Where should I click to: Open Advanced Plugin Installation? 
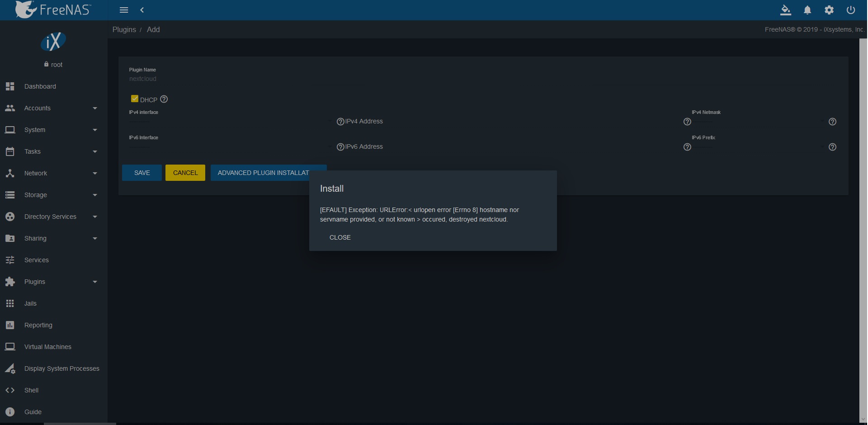269,173
